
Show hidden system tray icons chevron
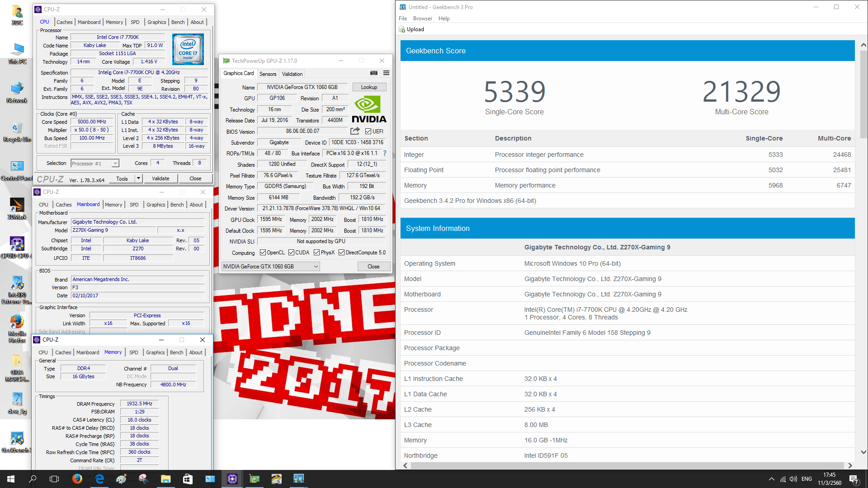771,479
